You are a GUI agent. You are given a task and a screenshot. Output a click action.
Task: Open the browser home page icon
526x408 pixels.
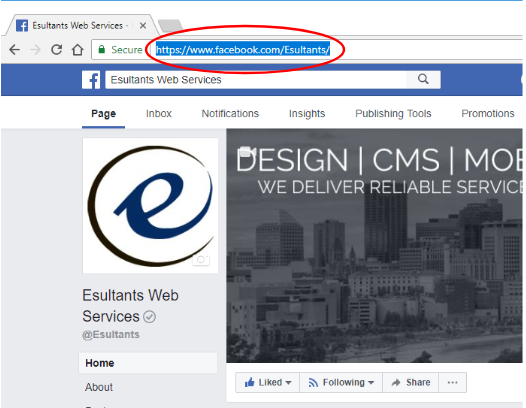(78, 50)
